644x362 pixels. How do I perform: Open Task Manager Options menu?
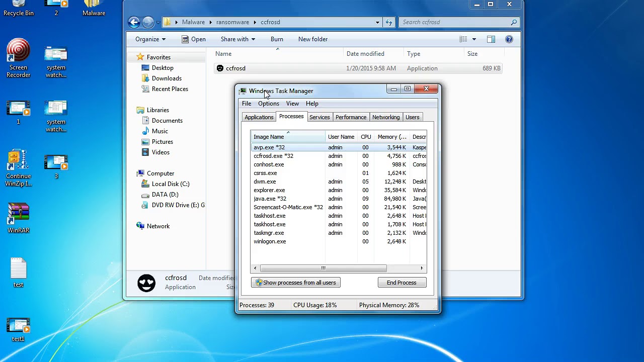coord(269,104)
